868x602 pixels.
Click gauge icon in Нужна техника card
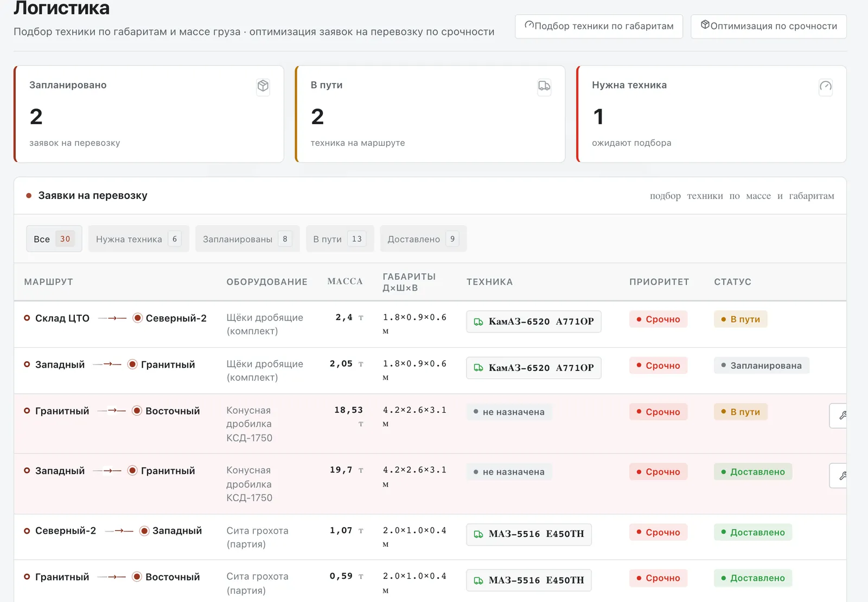coord(826,86)
